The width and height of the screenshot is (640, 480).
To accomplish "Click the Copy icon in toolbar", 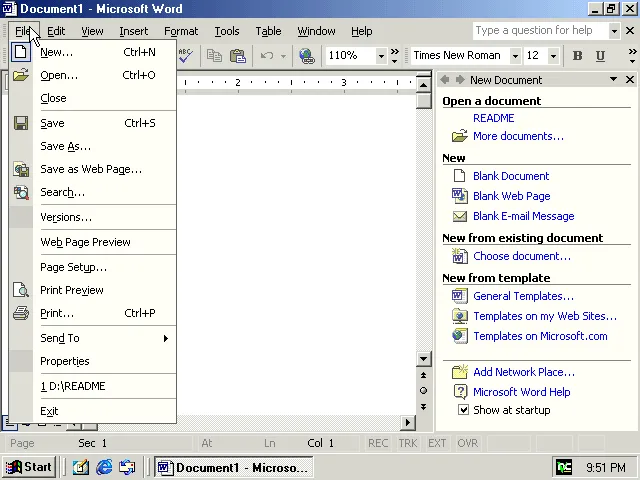I will (214, 56).
